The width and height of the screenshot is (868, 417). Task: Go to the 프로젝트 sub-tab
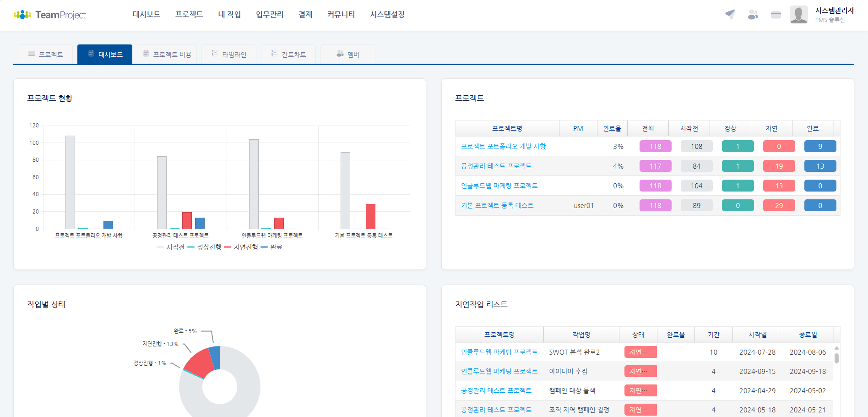pos(45,54)
